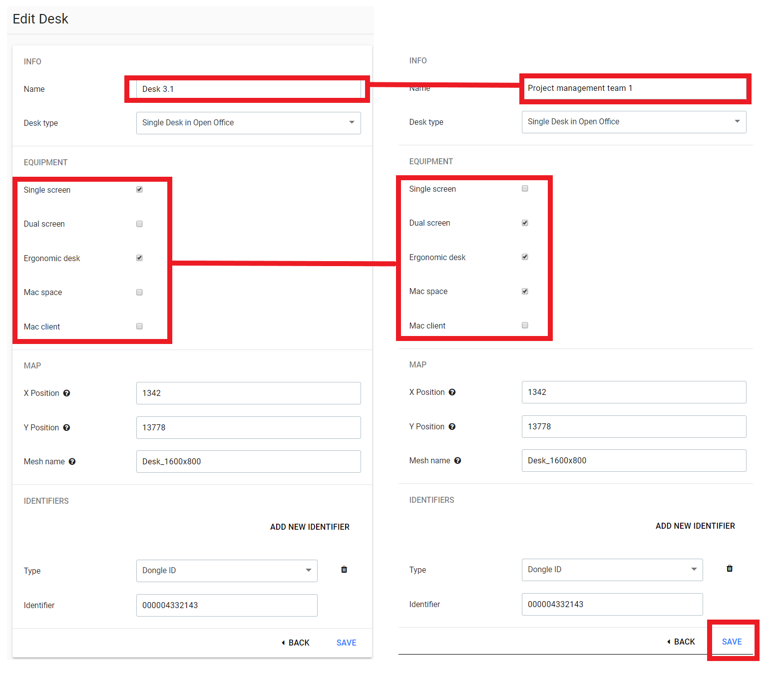The image size is (784, 674).
Task: Click Y Position field in Project management form
Action: click(x=634, y=427)
